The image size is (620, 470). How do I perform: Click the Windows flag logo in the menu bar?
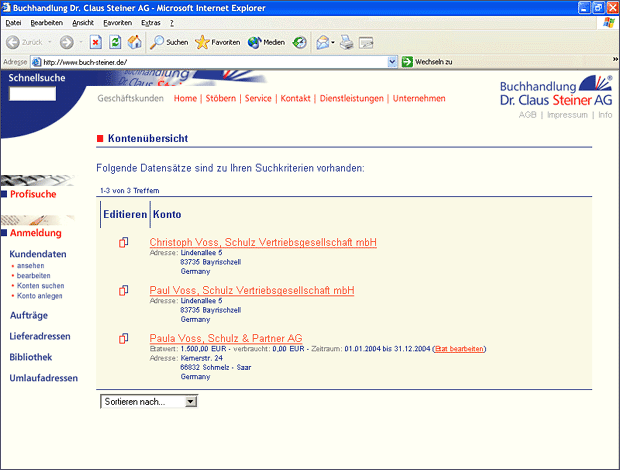pos(609,23)
